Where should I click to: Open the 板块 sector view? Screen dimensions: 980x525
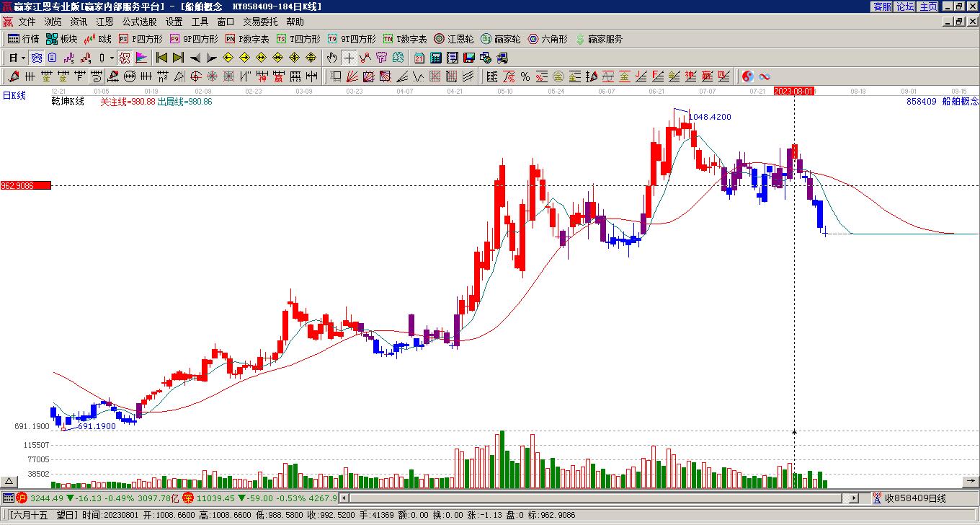tap(62, 39)
